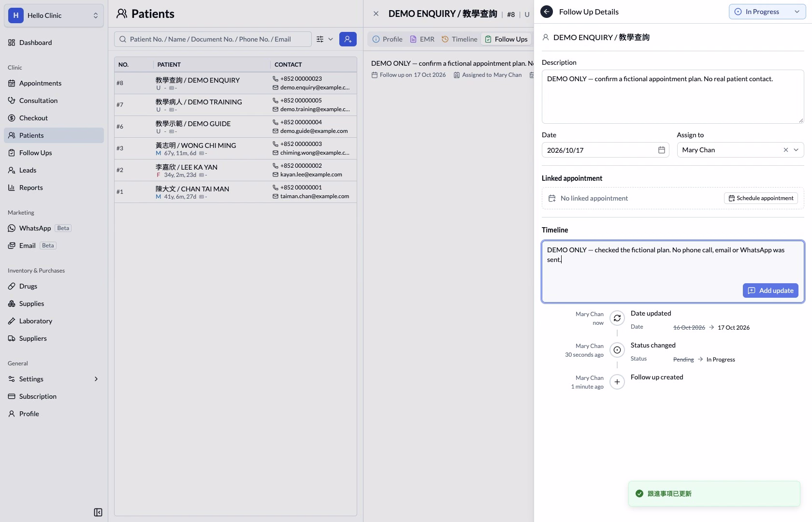
Task: Open the Date field calendar icon
Action: pyautogui.click(x=662, y=150)
